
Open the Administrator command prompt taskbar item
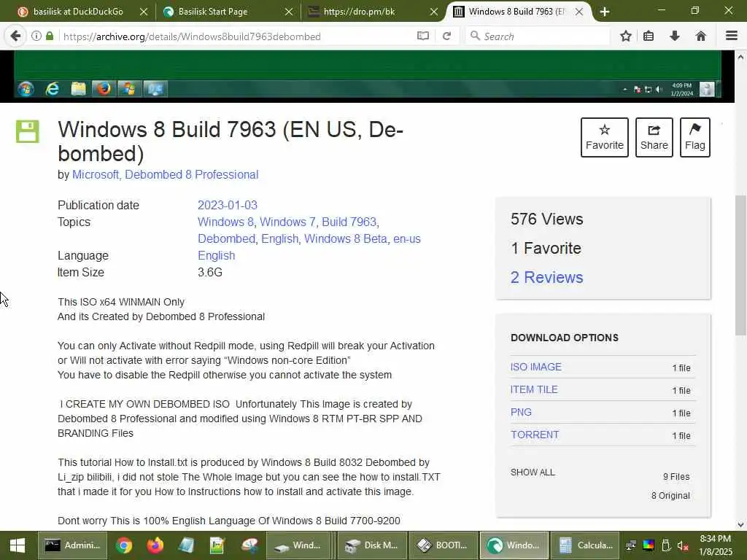point(73,545)
